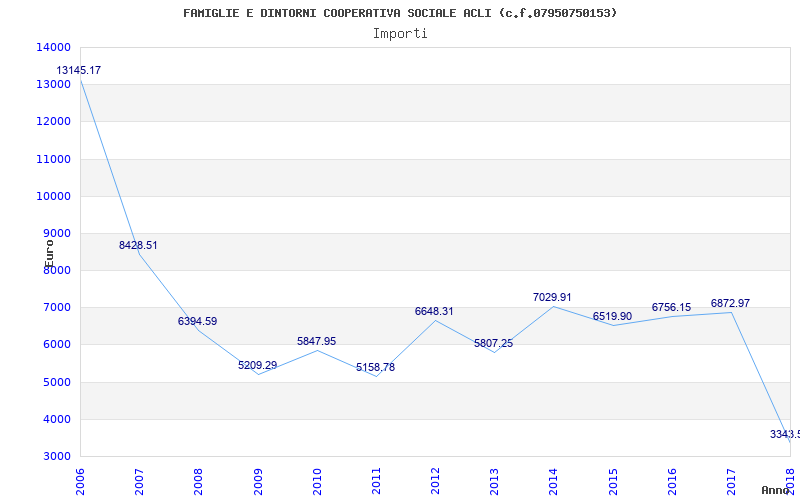Screen dimensions: 800x500
Task: Select the 6648.31 data label
Action: pos(434,311)
